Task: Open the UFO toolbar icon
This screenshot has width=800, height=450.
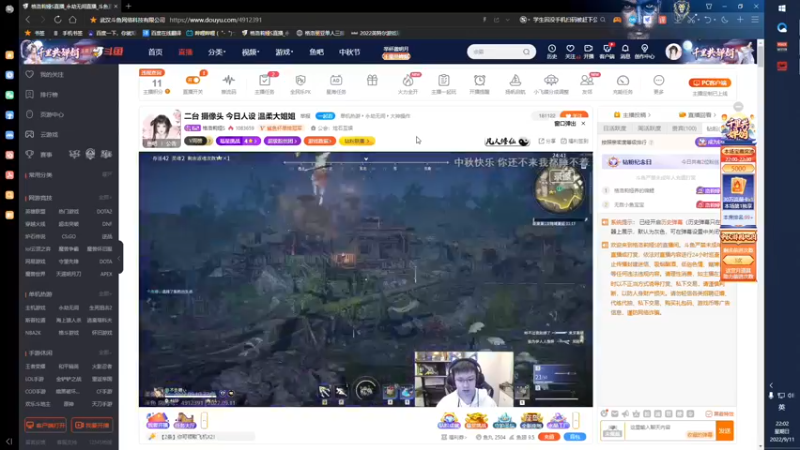Action: [x=551, y=80]
